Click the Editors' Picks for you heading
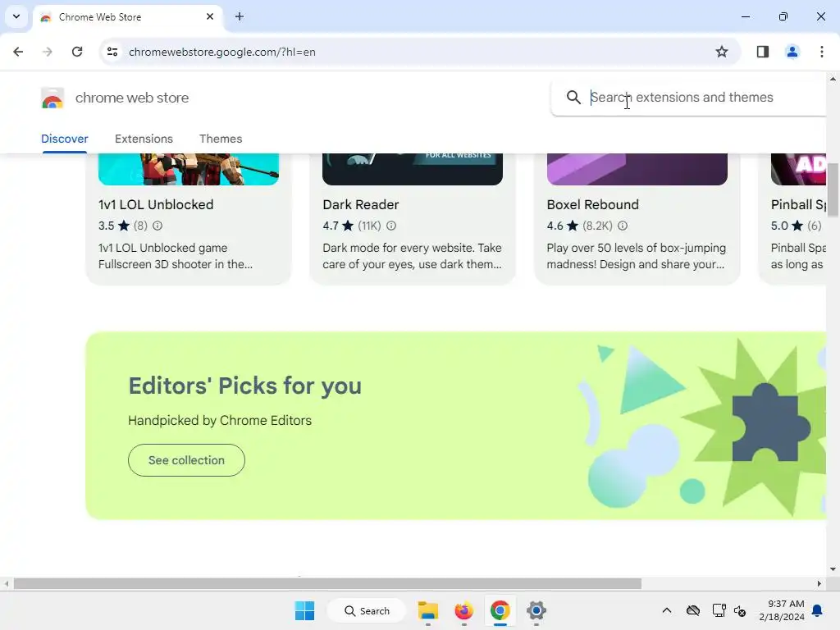 click(x=244, y=386)
